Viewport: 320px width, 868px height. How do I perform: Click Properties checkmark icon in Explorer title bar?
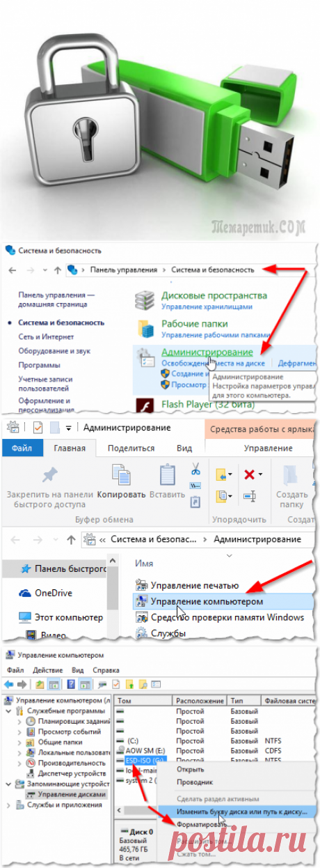pos(38,427)
